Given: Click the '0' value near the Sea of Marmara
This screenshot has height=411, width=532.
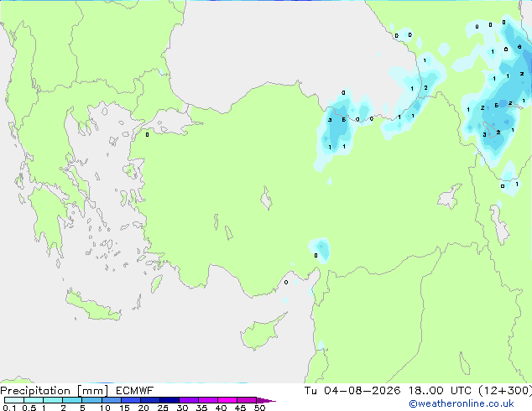Looking at the screenshot, I should pos(147,135).
